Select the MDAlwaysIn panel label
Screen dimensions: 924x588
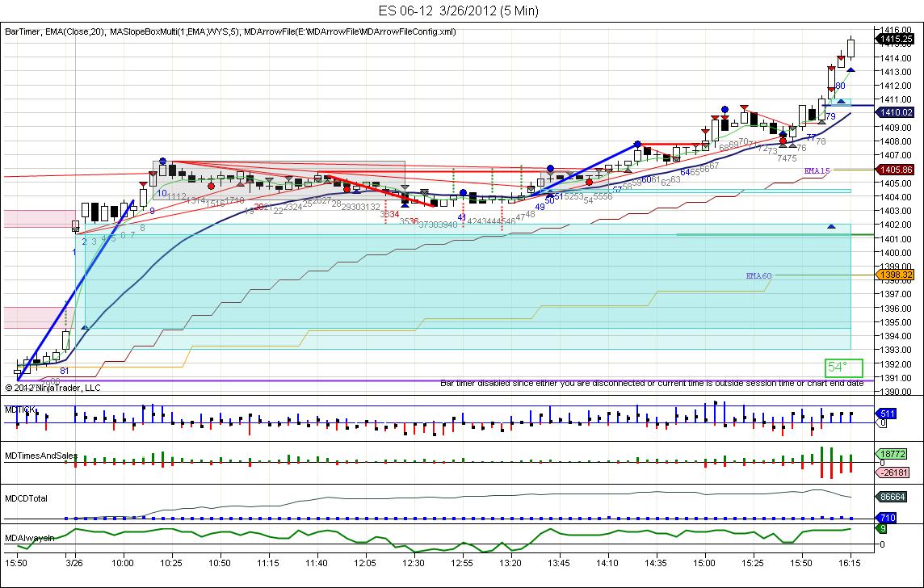(x=29, y=538)
